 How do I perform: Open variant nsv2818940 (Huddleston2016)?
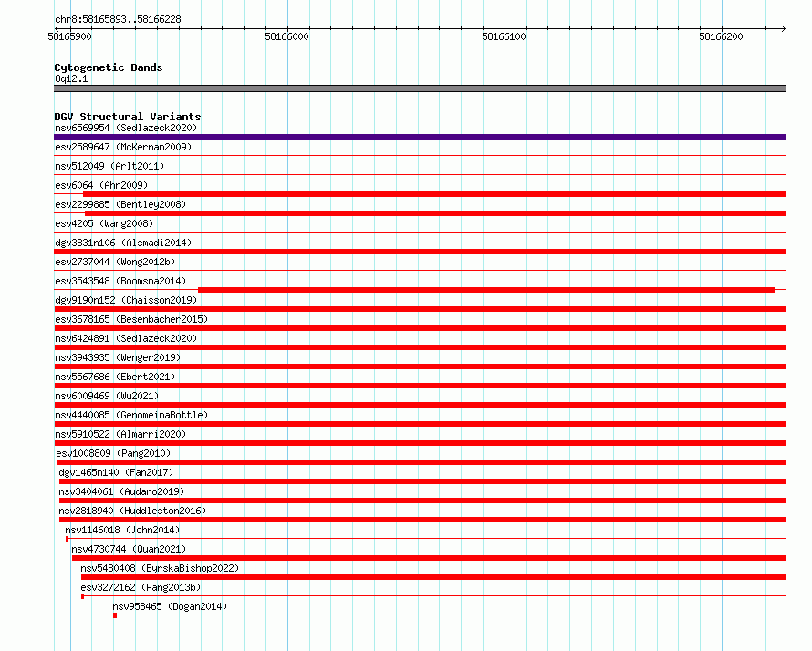point(132,511)
